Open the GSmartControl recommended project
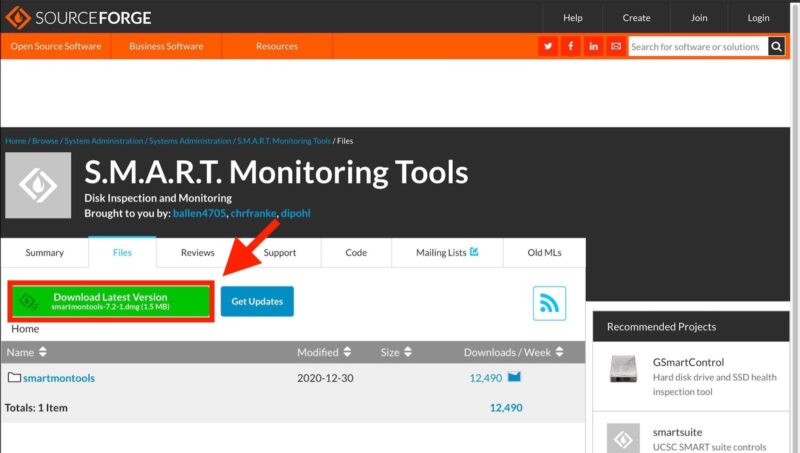This screenshot has height=453, width=800. pyautogui.click(x=688, y=362)
